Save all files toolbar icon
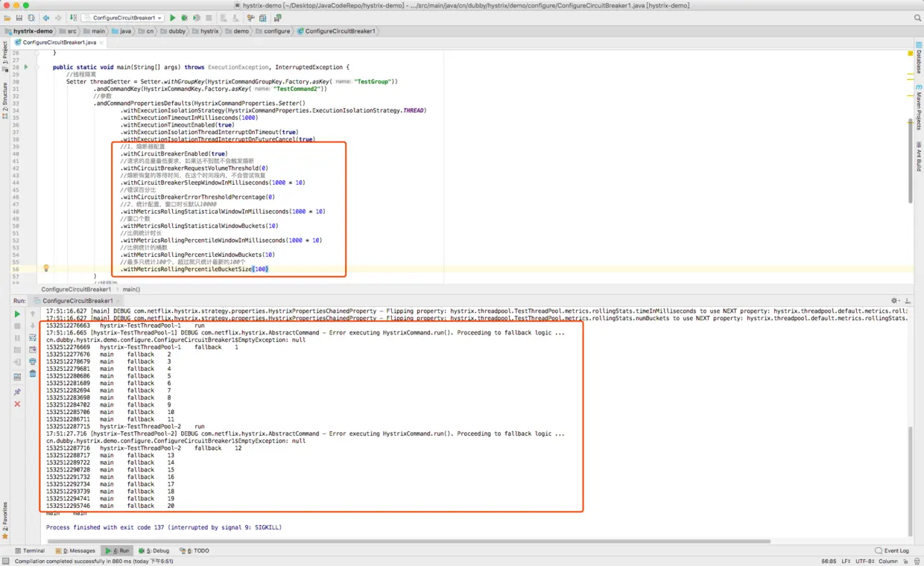 point(19,18)
